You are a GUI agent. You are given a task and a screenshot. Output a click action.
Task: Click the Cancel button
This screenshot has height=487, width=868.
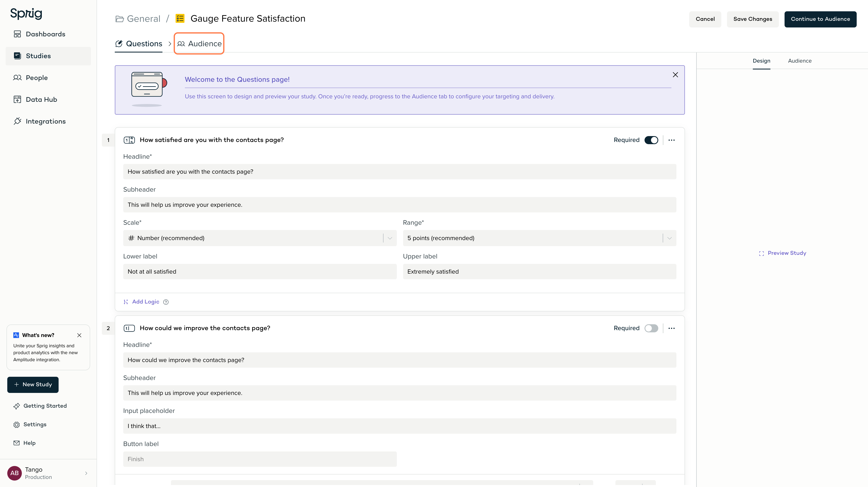[x=705, y=19]
